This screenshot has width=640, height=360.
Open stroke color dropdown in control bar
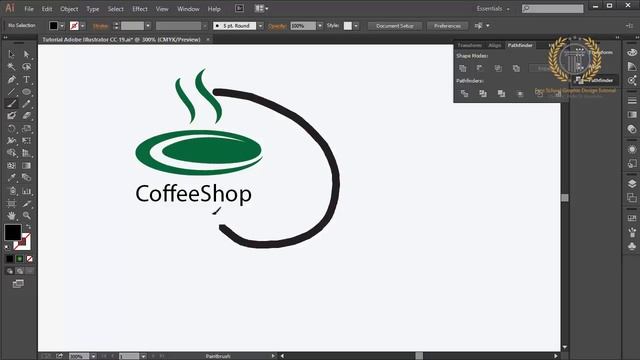[x=82, y=26]
